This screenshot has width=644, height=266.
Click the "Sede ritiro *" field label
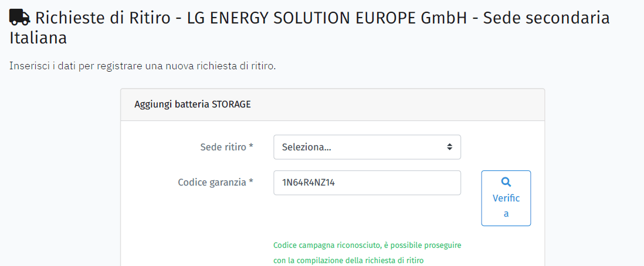226,147
